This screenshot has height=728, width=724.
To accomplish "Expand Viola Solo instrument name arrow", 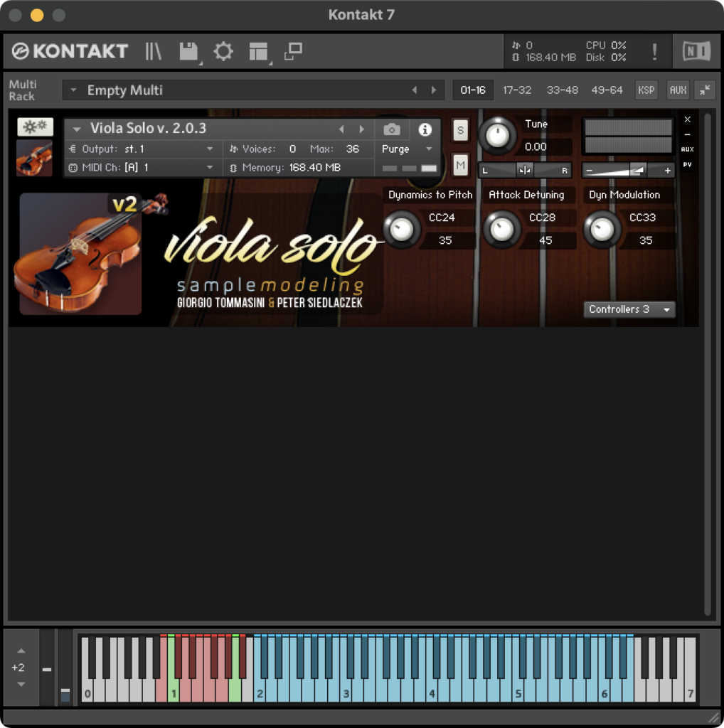I will [x=77, y=129].
